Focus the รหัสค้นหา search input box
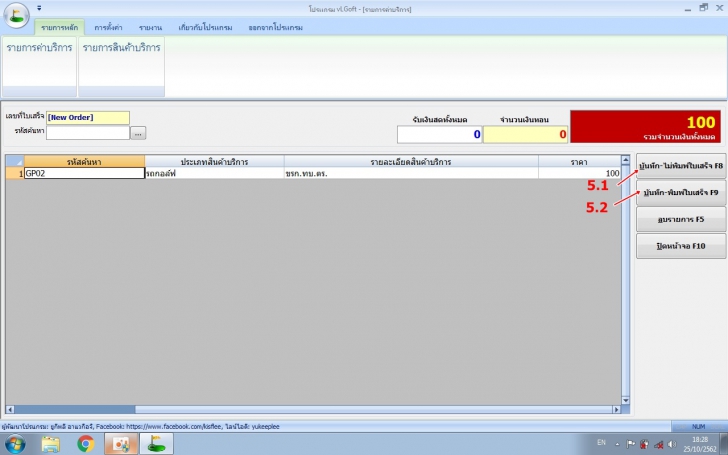Image resolution: width=728 pixels, height=455 pixels. pos(88,133)
